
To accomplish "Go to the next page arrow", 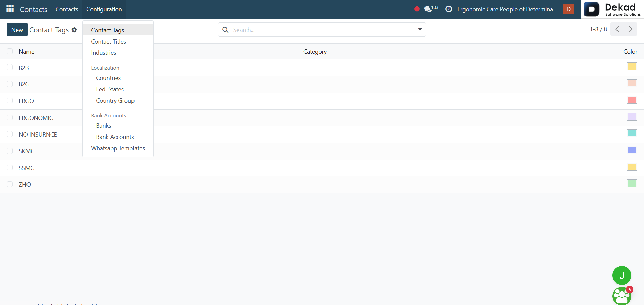I will (631, 29).
